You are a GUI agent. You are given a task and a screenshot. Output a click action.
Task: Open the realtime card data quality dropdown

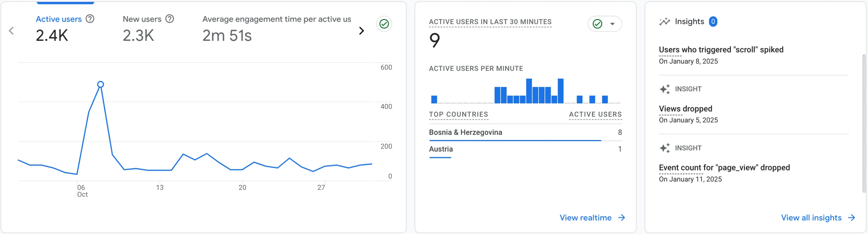tap(612, 24)
